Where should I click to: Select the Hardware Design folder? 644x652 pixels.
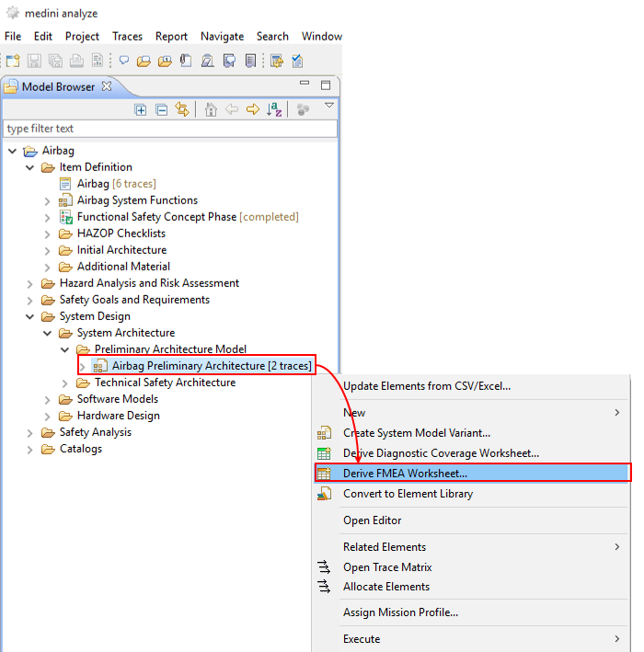118,416
